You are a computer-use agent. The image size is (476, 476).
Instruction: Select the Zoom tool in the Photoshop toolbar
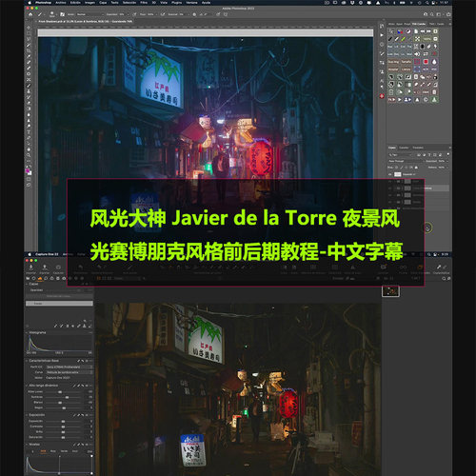29,155
